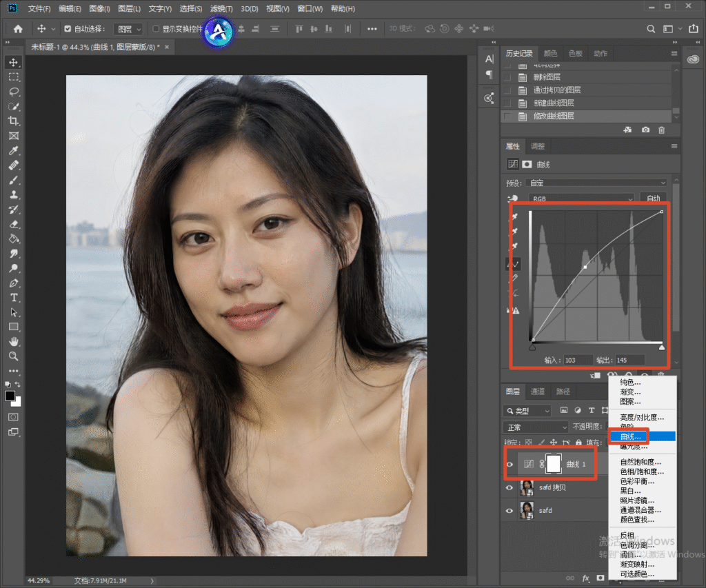Image resolution: width=706 pixels, height=588 pixels.
Task: Select the Hand tool
Action: 14,341
